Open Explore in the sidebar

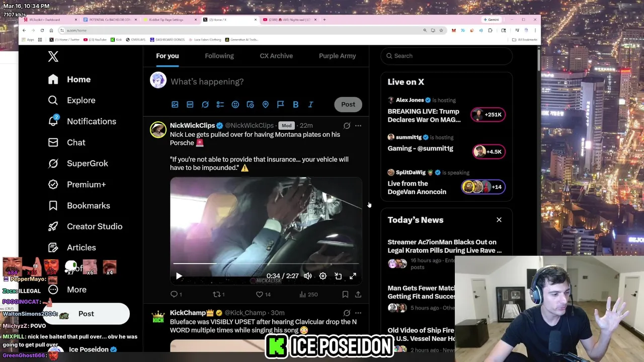(x=71, y=100)
